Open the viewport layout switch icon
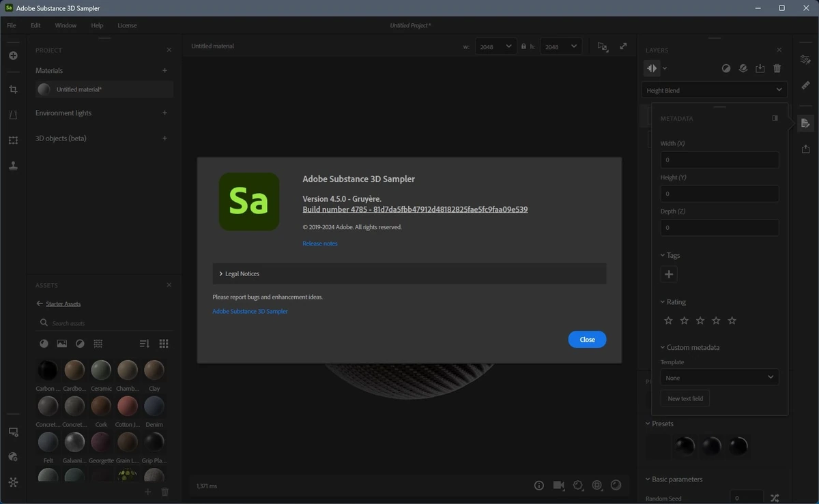Viewport: 819px width, 504px height. point(603,46)
